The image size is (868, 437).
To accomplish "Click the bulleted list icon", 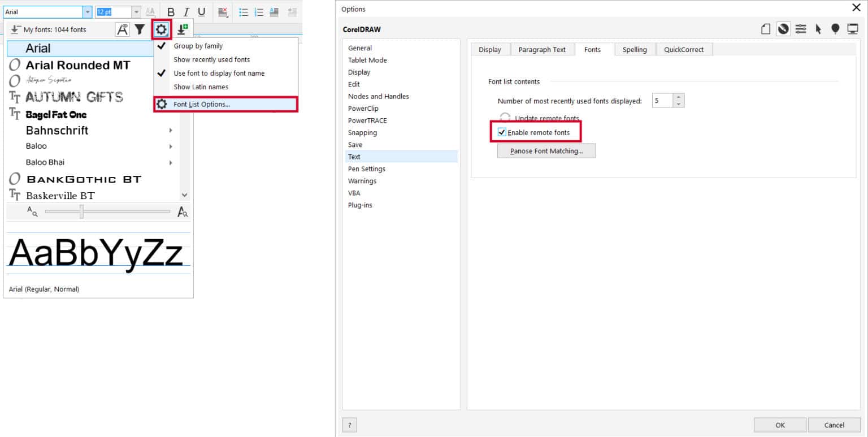I will [244, 11].
